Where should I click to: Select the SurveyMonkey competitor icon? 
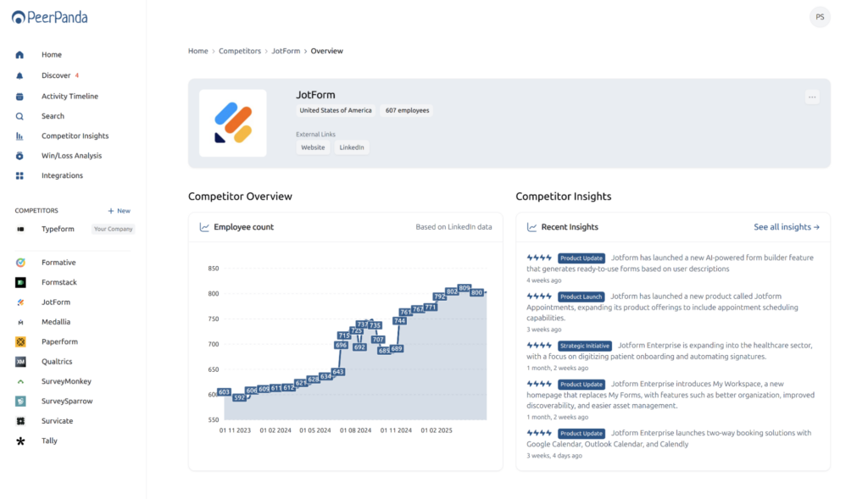(19, 380)
